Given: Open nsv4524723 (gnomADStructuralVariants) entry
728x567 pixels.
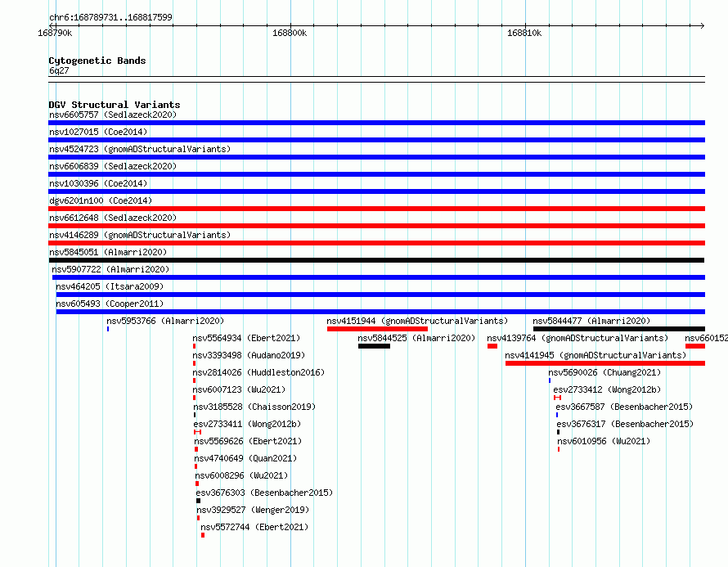Looking at the screenshot, I should click(140, 149).
